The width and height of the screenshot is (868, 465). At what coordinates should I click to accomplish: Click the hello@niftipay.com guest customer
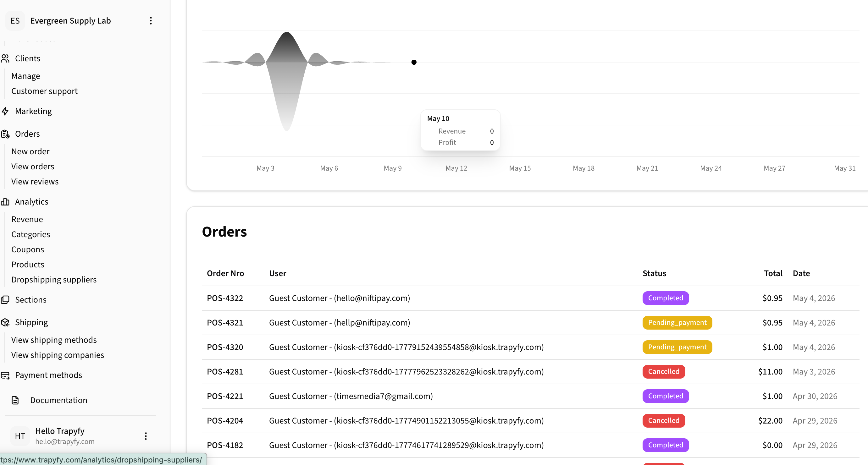339,298
